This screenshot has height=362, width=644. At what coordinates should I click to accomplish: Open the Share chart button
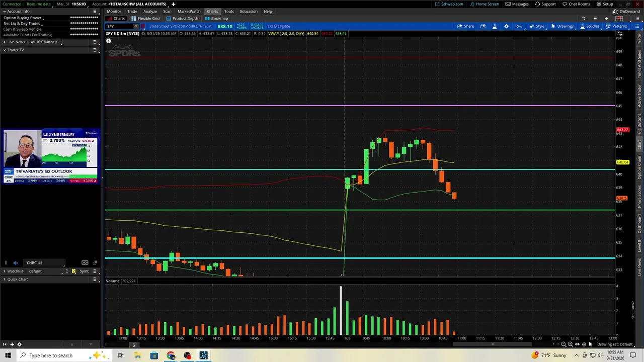click(465, 26)
